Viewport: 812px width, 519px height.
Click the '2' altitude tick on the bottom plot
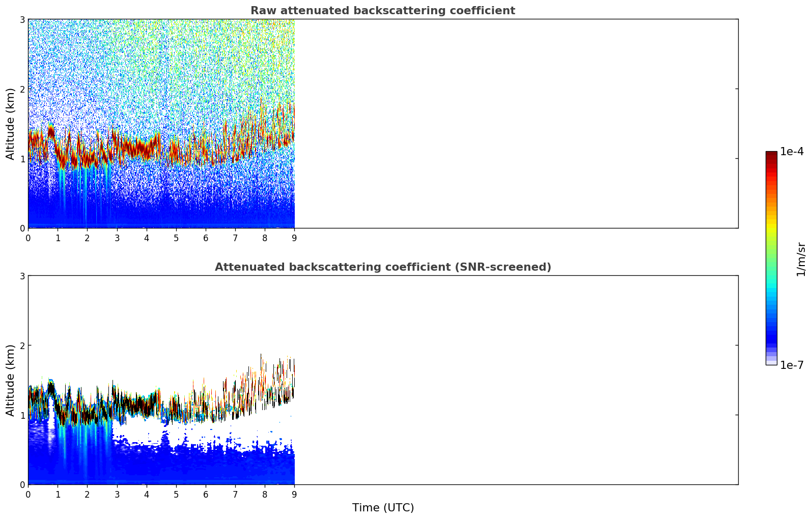(x=22, y=345)
